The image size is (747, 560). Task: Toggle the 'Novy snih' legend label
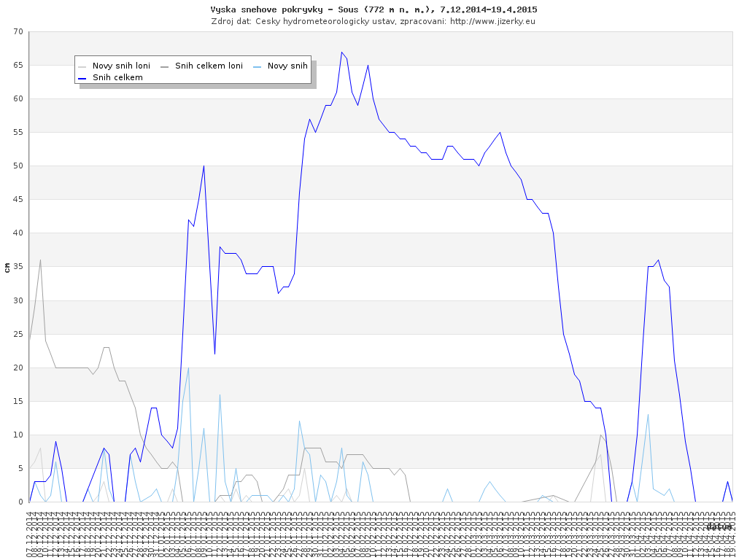click(x=287, y=66)
